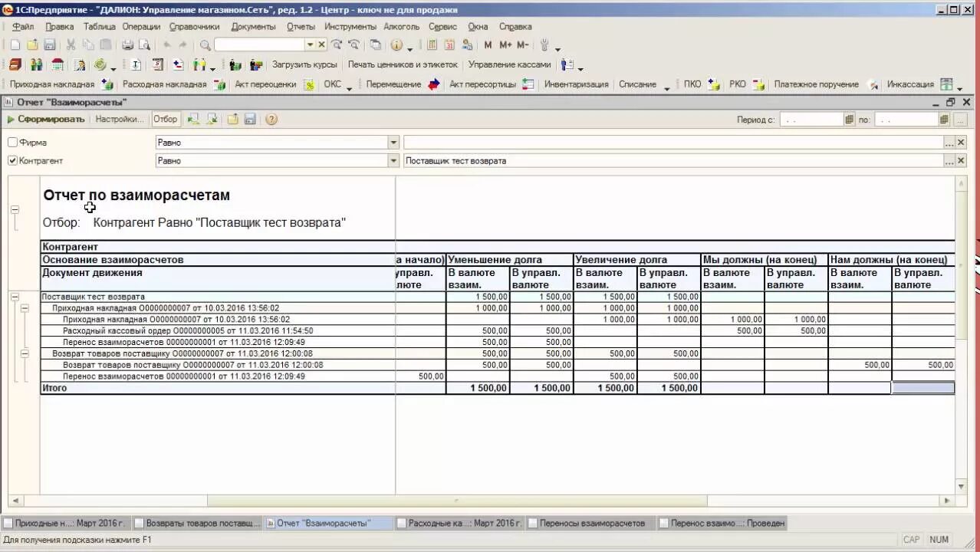This screenshot has height=552, width=980.
Task: Click the Open file folder icon
Action: tap(32, 45)
